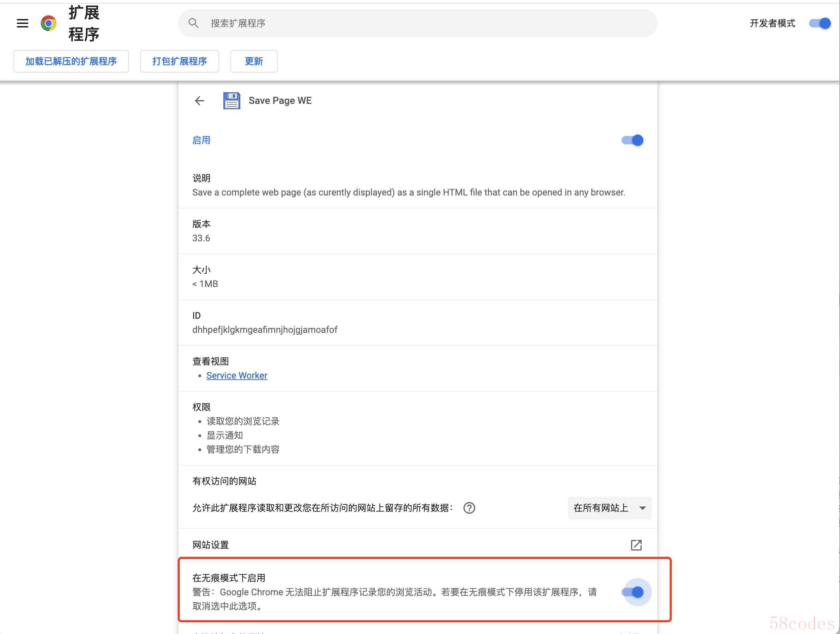Click the version number 33.6
Viewport: 840px width, 634px height.
(201, 238)
